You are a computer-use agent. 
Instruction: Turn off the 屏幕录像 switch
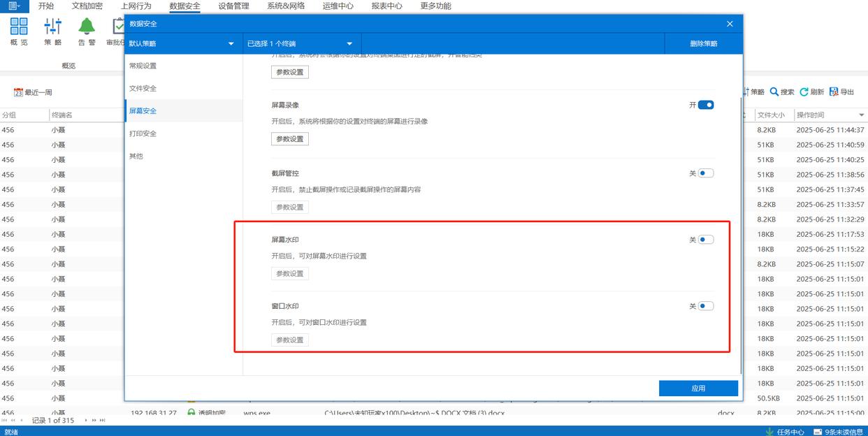pyautogui.click(x=706, y=105)
